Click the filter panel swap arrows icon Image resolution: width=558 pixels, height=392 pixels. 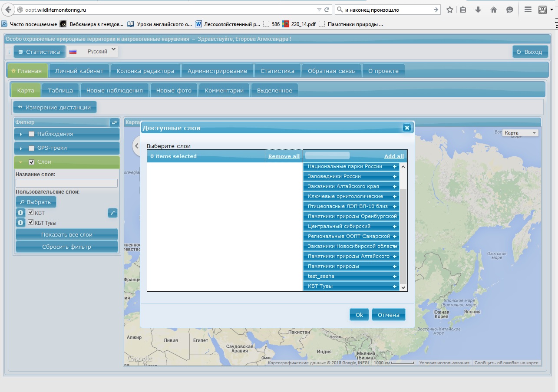click(114, 123)
